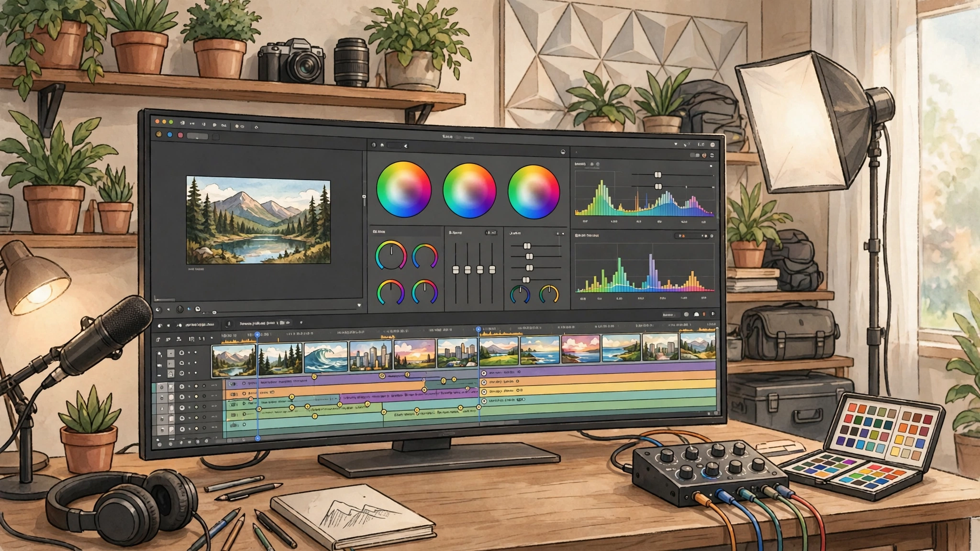Click the top horizontal slider handle in the mixer panel
Image resolution: width=980 pixels, height=551 pixels.
tap(527, 246)
